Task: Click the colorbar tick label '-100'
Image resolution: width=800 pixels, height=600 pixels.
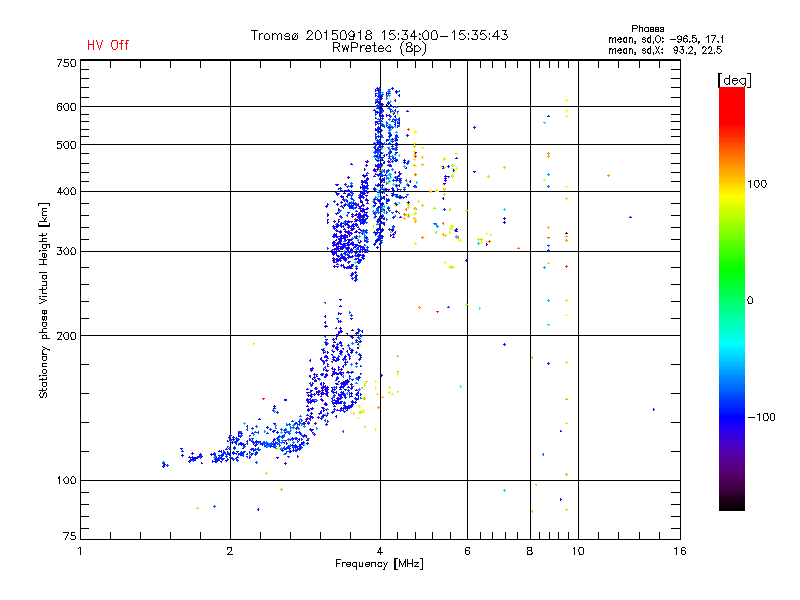Action: click(761, 417)
